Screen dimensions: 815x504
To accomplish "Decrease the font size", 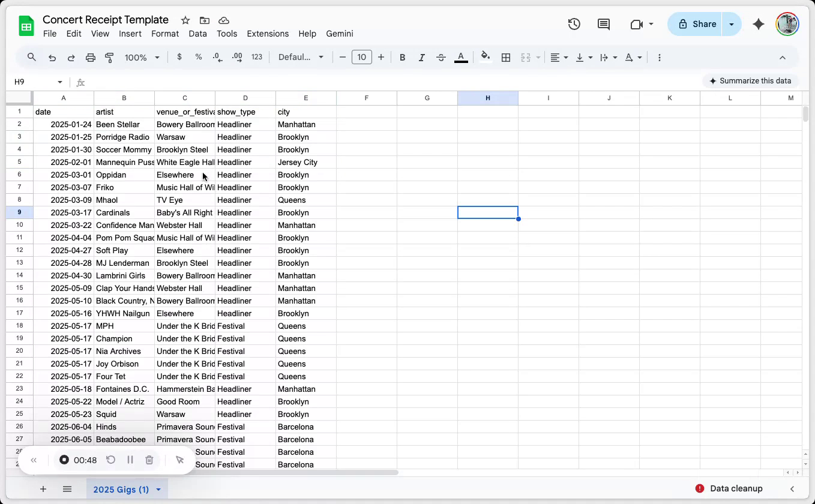I will [x=343, y=58].
